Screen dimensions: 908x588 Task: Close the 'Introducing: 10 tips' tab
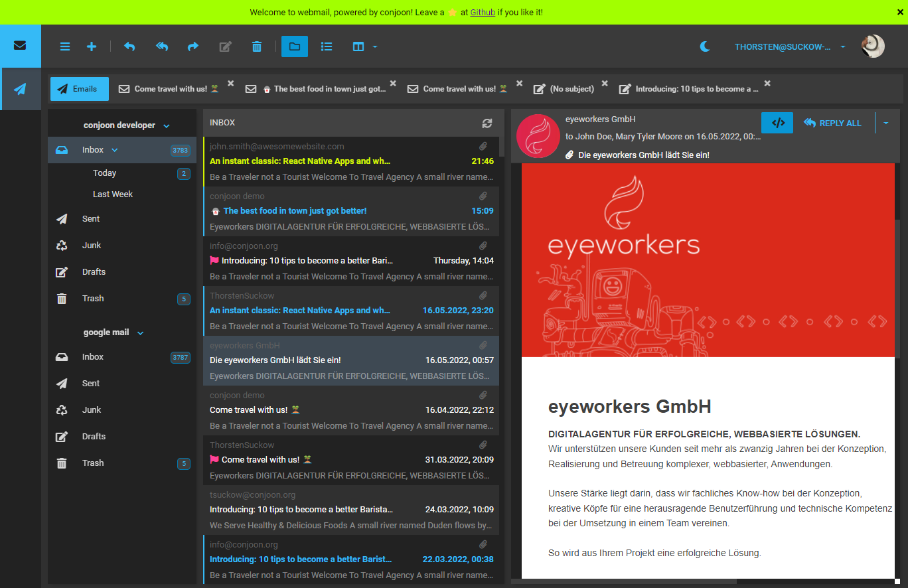[x=767, y=84]
